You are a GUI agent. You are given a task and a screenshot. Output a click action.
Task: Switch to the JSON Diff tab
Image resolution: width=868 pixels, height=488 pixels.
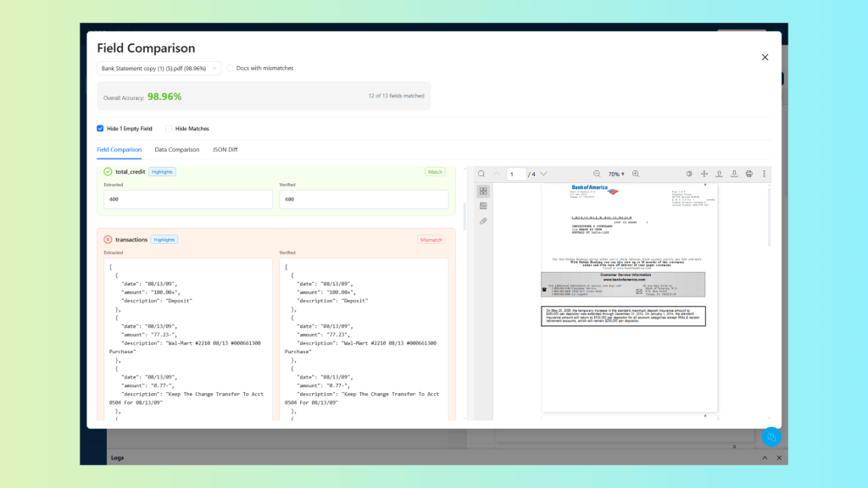[x=225, y=150]
